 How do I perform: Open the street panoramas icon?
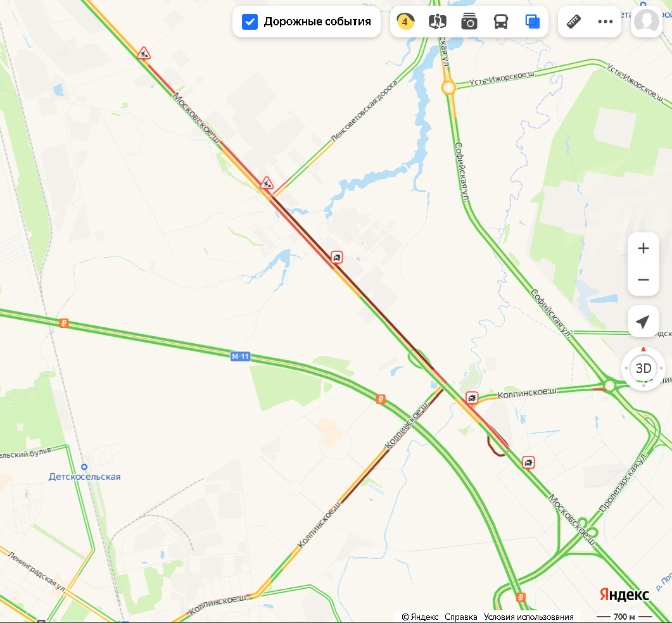coord(437,22)
